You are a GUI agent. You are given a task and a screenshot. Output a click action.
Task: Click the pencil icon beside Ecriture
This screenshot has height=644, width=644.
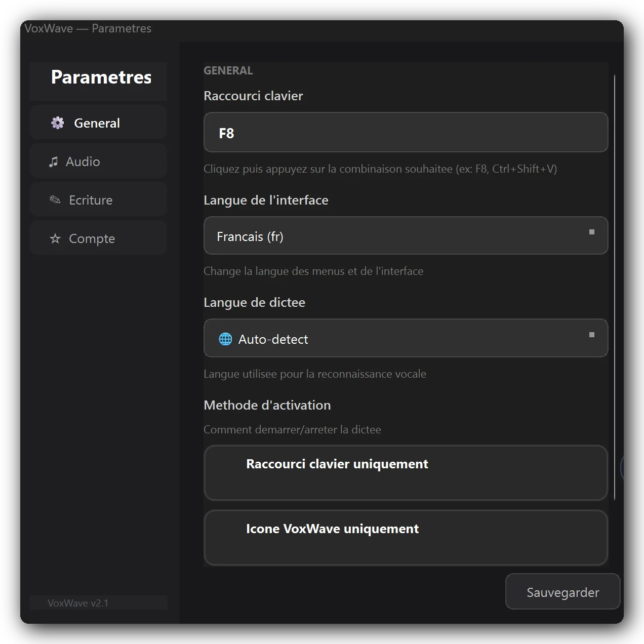[55, 200]
